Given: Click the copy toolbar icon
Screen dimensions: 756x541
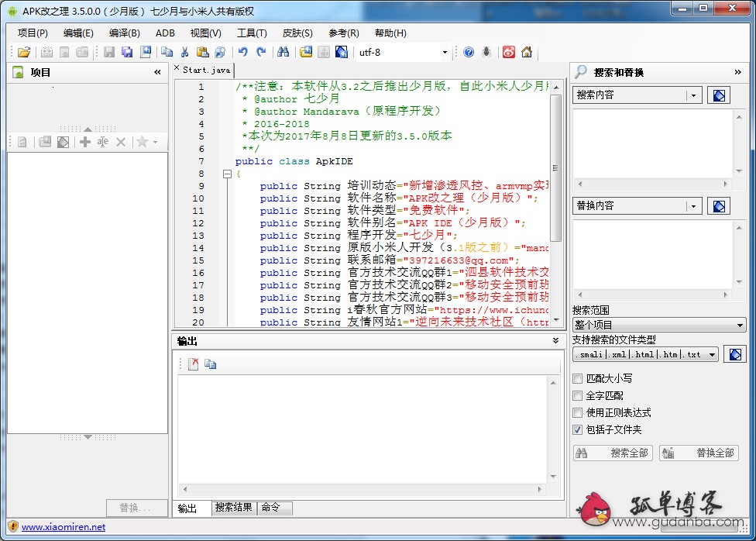Looking at the screenshot, I should tap(167, 52).
